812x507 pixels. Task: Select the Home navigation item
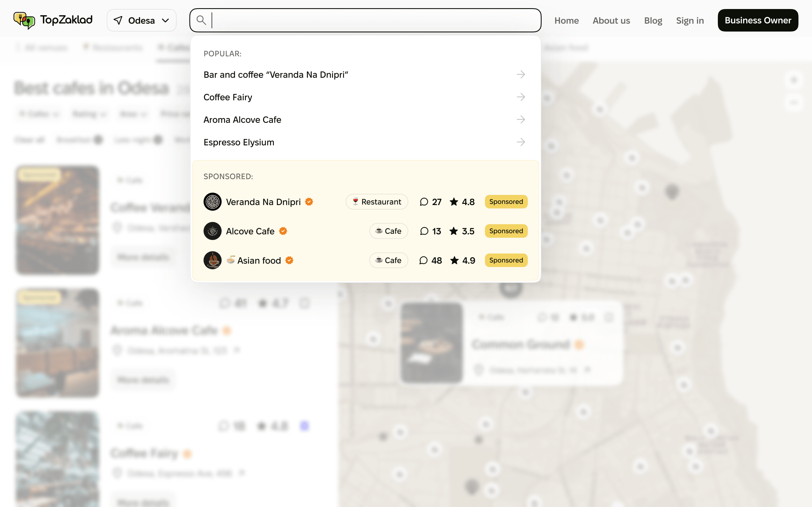pyautogui.click(x=566, y=20)
